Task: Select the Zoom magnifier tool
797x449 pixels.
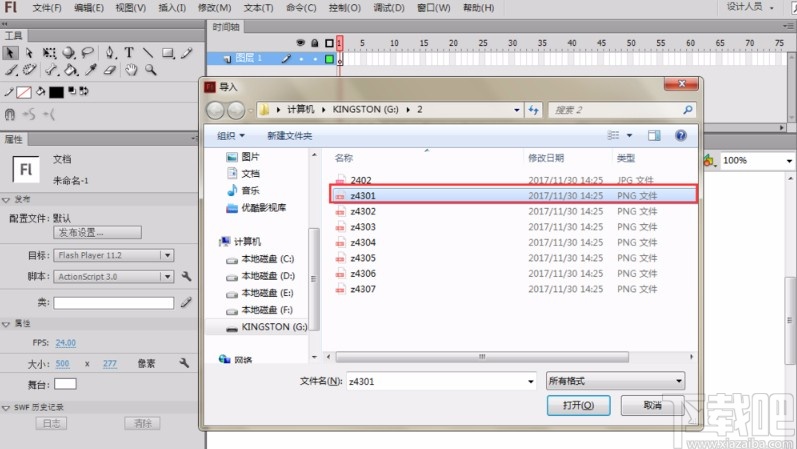Action: (150, 70)
